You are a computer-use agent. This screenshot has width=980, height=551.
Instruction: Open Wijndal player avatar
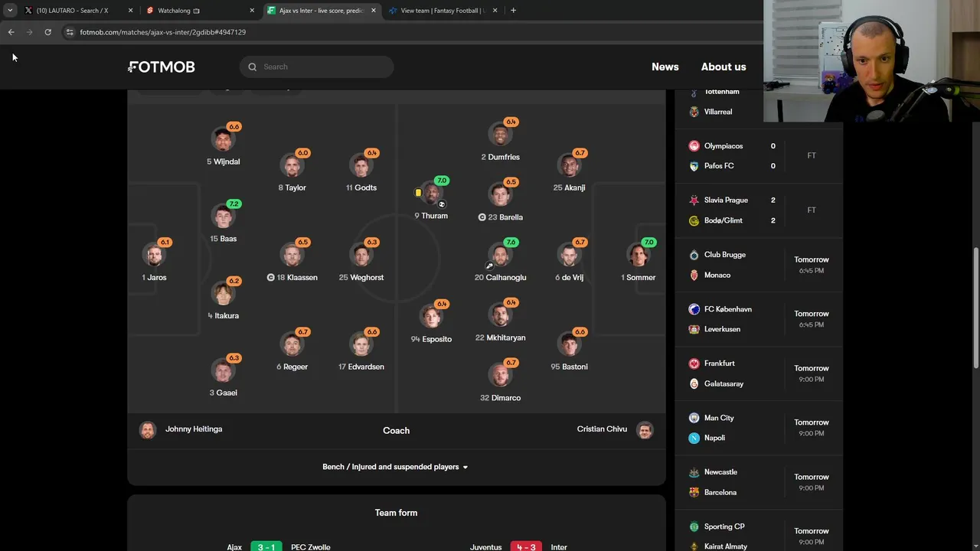click(223, 140)
